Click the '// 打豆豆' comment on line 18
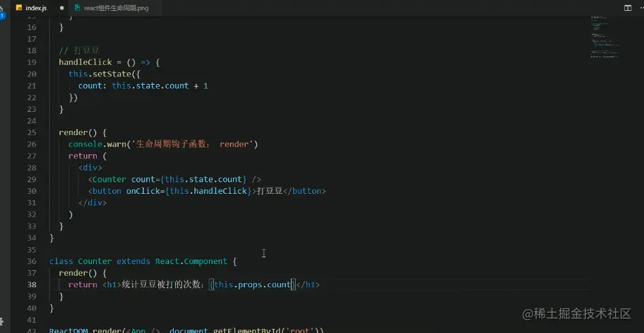The image size is (644, 333). [79, 50]
